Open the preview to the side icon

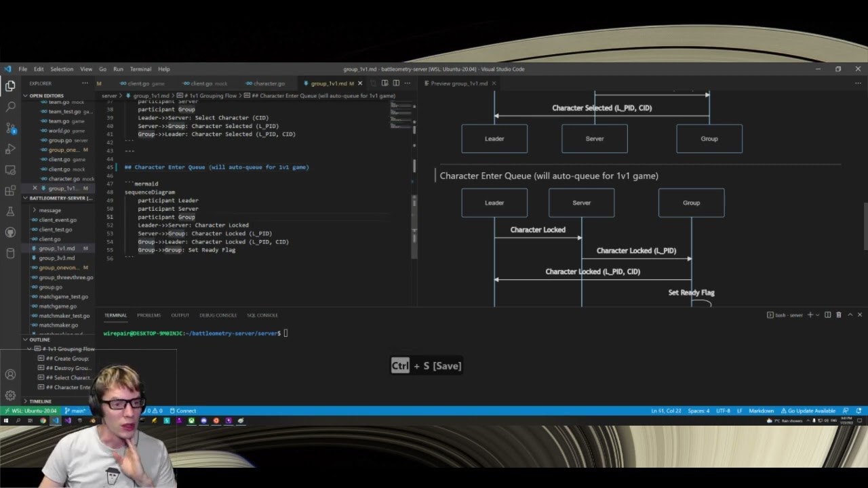click(384, 83)
